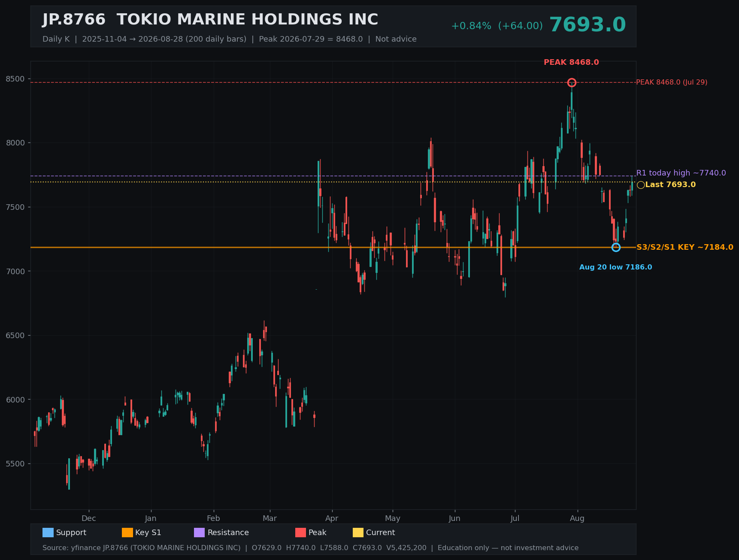Click the Daily K date range subtitle
Image resolution: width=739 pixels, height=560 pixels.
click(230, 39)
